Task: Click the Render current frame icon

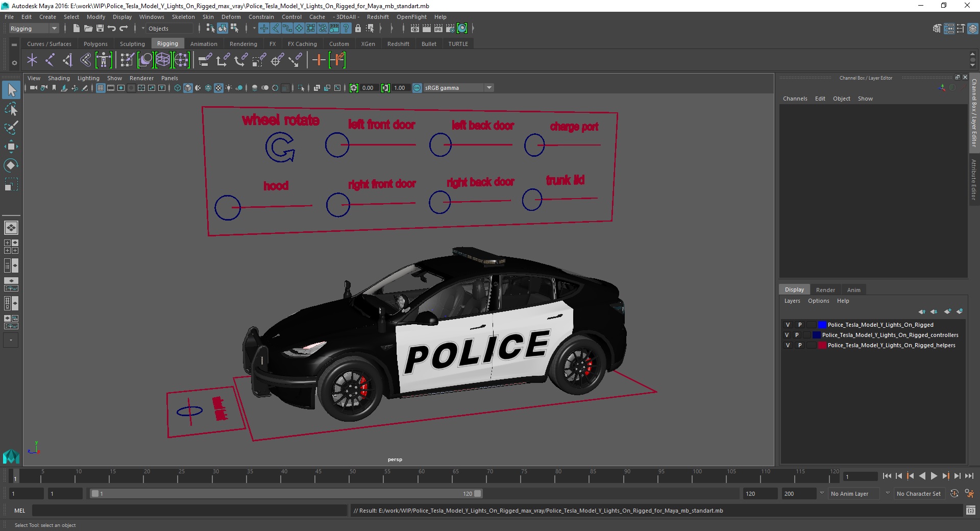Action: pyautogui.click(x=427, y=29)
